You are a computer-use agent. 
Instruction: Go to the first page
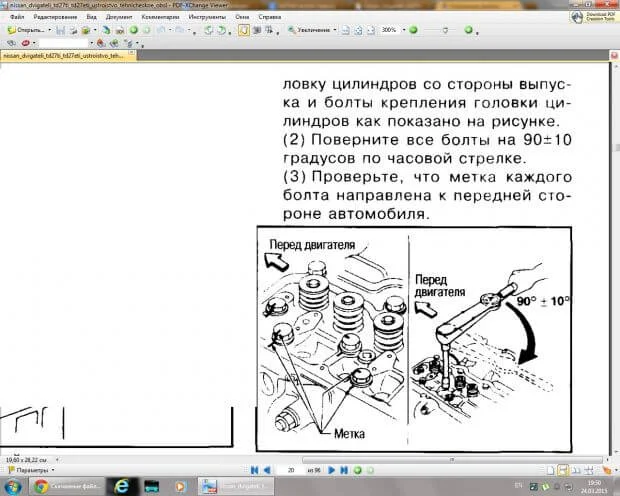click(x=254, y=468)
